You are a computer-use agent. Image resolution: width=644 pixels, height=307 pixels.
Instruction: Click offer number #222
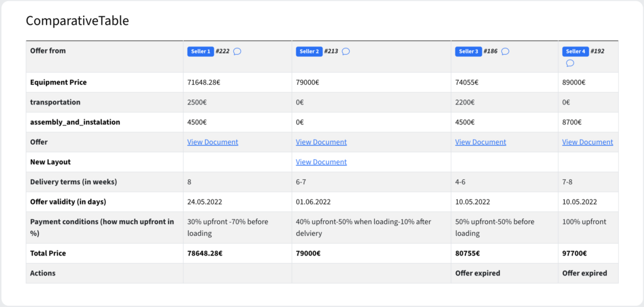[x=223, y=52]
